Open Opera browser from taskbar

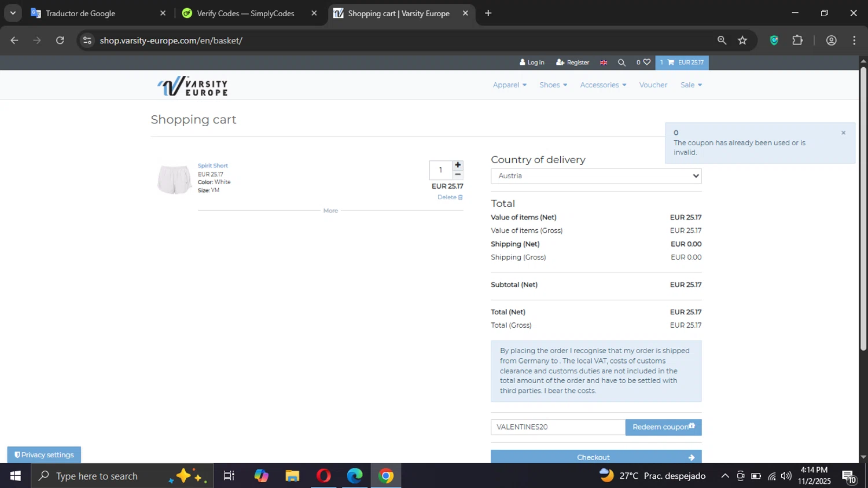coord(323,476)
